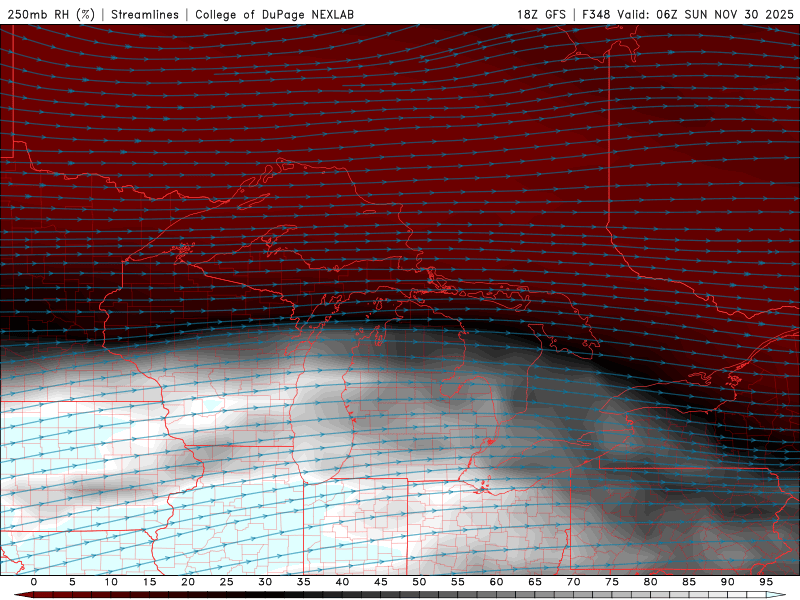
Task: Choose the "45" legend number
Action: tap(381, 582)
